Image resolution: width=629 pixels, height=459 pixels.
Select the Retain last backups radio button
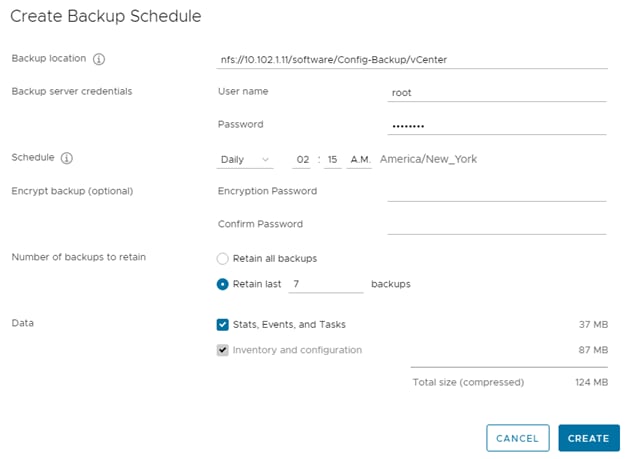pos(223,284)
